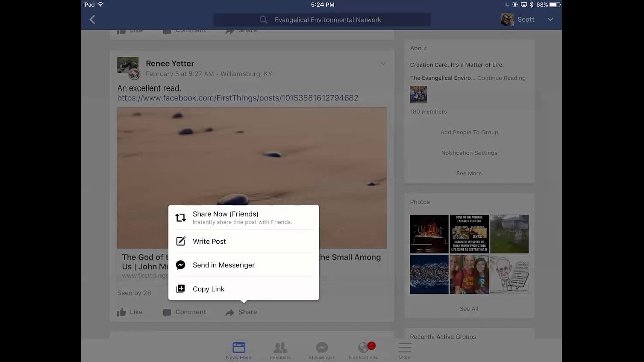This screenshot has height=362, width=644.
Task: Open the candlelit night photo thumbnail
Action: click(x=429, y=234)
